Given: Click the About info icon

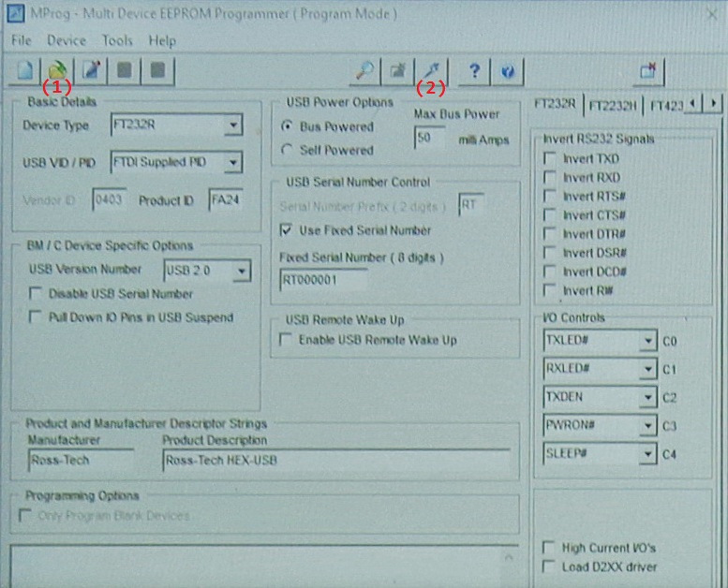Looking at the screenshot, I should pyautogui.click(x=508, y=71).
